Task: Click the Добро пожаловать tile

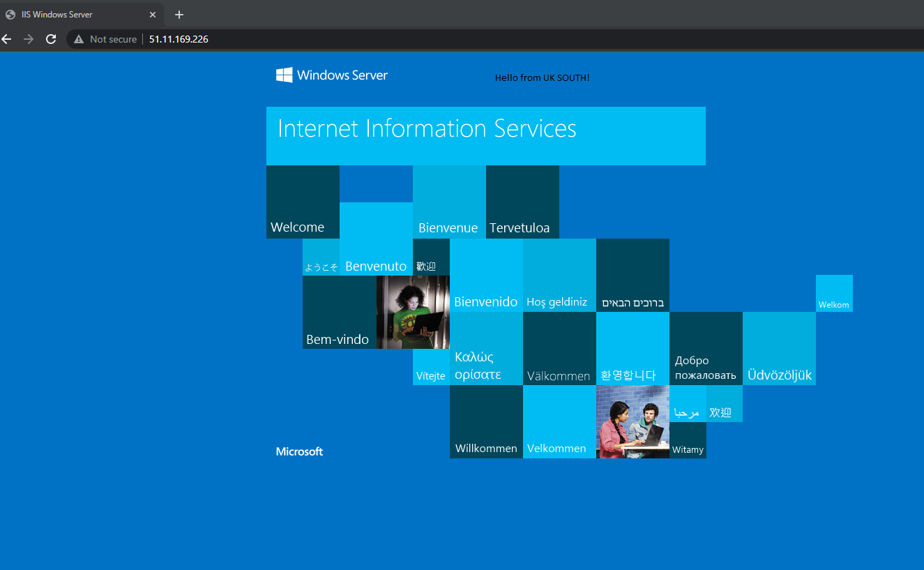Action: point(706,349)
